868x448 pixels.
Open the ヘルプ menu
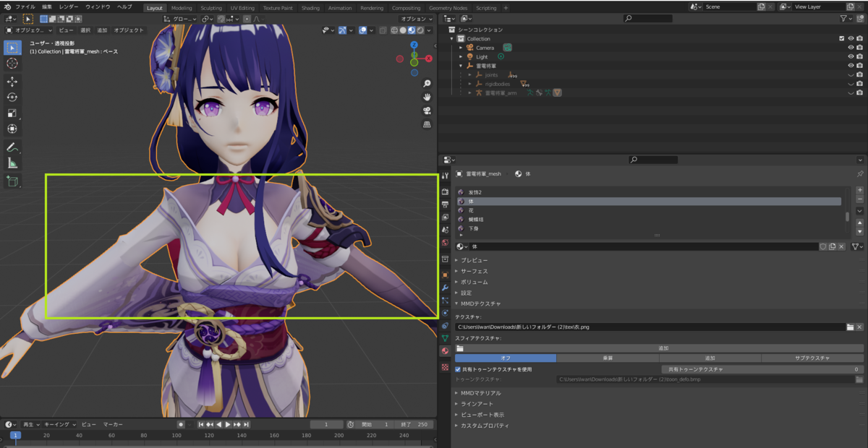(124, 7)
